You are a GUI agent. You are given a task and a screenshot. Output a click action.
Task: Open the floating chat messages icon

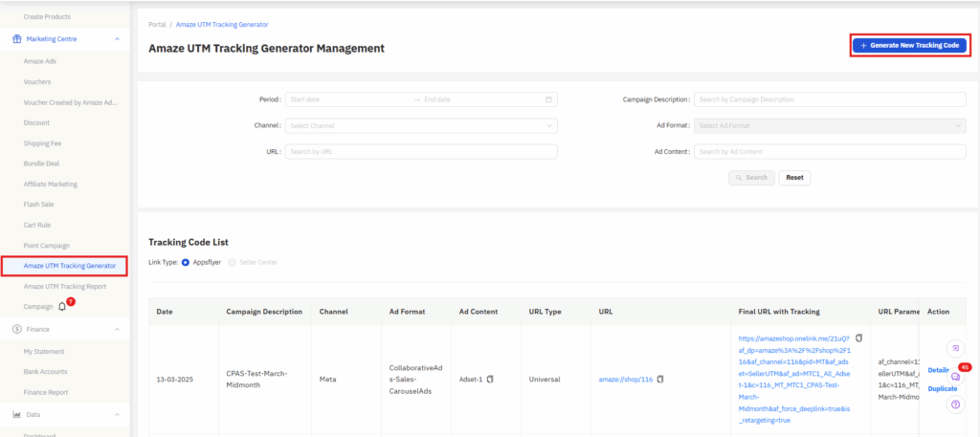click(x=955, y=377)
